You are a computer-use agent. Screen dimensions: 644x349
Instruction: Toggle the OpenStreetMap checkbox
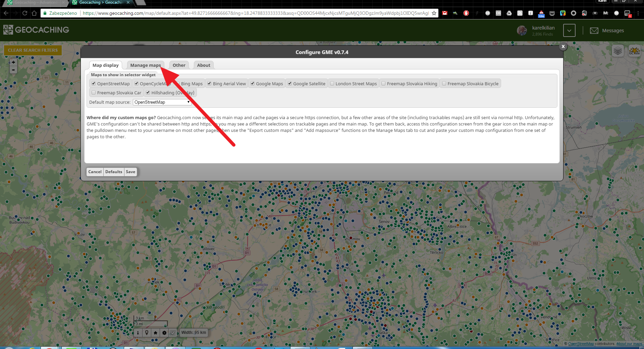(94, 84)
